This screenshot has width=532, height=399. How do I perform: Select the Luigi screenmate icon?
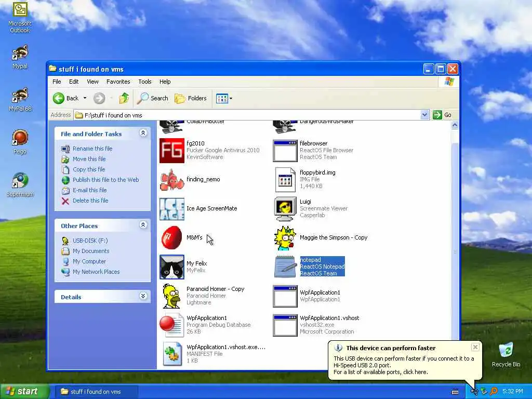pyautogui.click(x=285, y=209)
